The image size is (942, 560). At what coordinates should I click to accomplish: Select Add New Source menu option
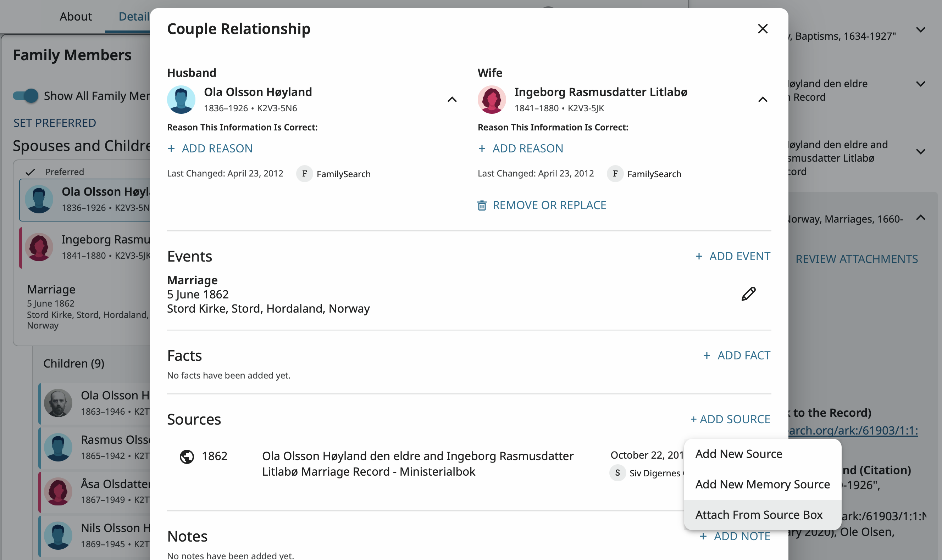tap(738, 454)
